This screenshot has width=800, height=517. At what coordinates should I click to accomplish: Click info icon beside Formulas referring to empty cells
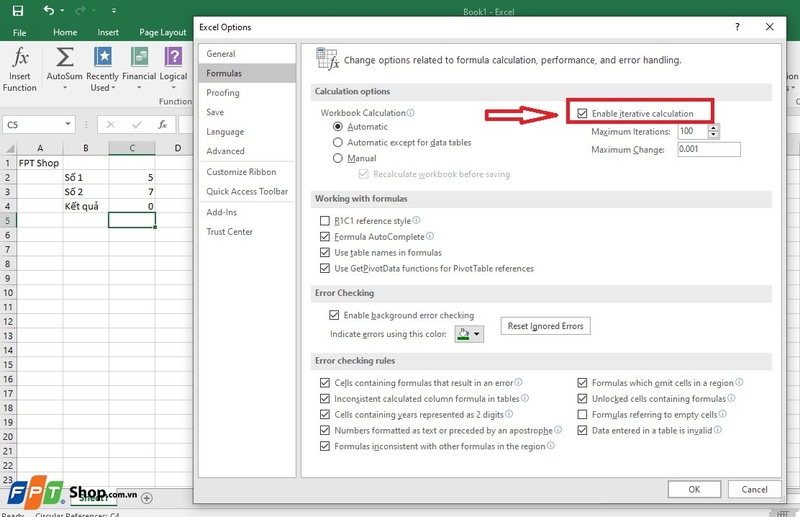point(723,413)
